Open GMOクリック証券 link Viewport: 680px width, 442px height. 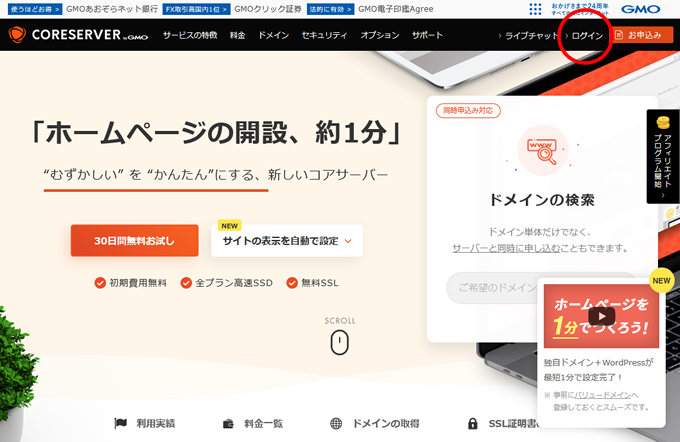[268, 9]
